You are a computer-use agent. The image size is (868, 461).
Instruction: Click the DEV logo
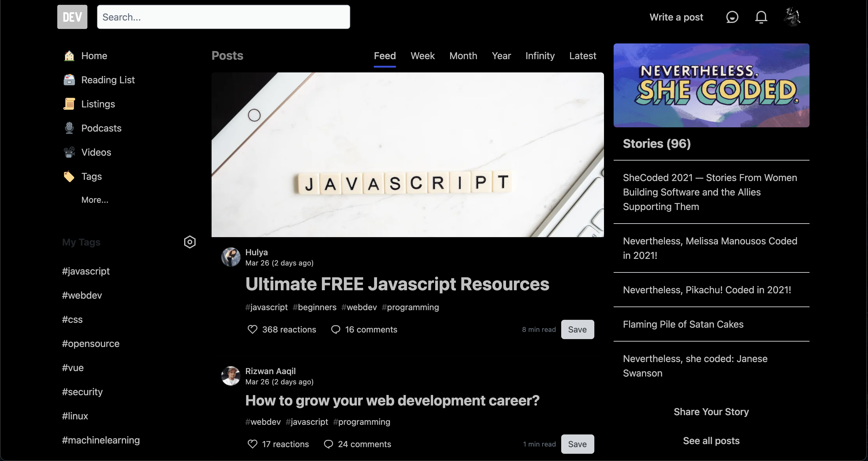coord(72,17)
